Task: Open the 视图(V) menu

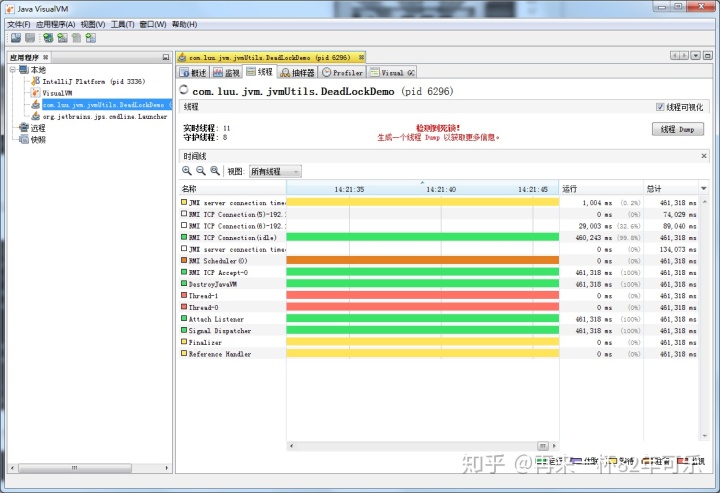Action: pos(93,24)
